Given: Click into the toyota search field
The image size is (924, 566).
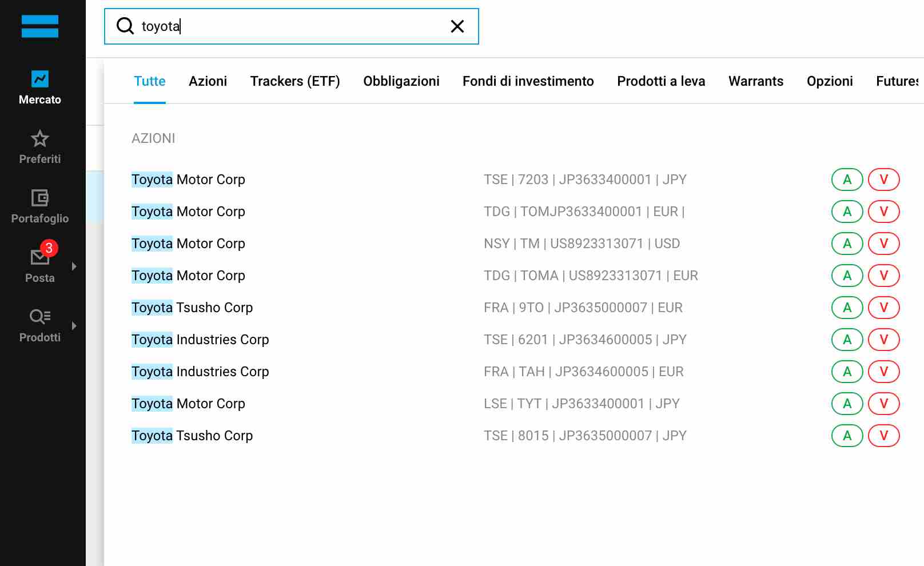Looking at the screenshot, I should pyautogui.click(x=286, y=26).
